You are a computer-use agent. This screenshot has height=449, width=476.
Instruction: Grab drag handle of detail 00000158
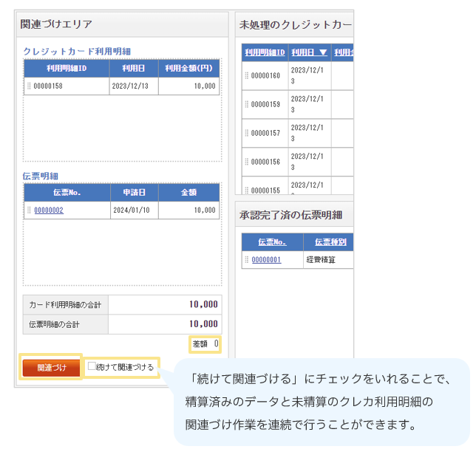pyautogui.click(x=29, y=86)
